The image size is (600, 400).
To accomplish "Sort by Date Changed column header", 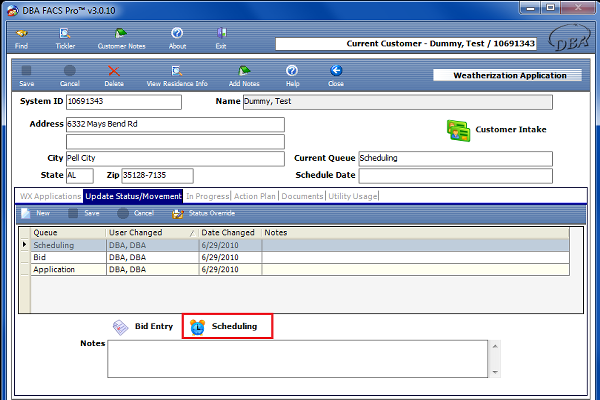I will pos(230,233).
